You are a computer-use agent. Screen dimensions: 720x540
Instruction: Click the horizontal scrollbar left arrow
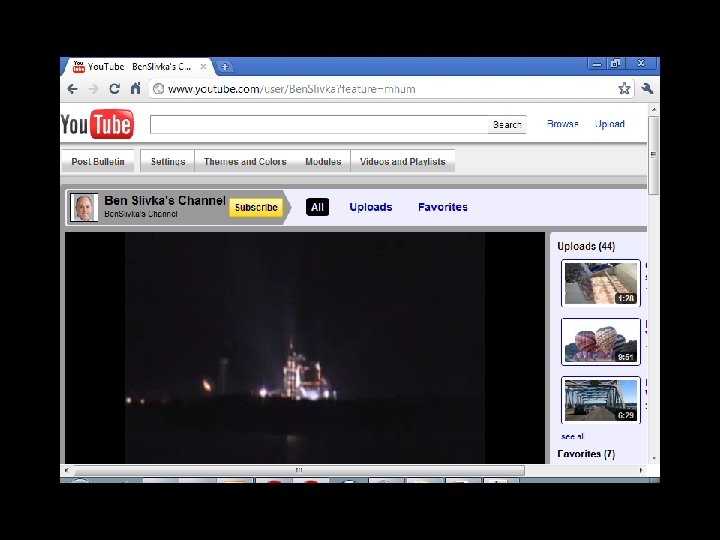click(67, 470)
